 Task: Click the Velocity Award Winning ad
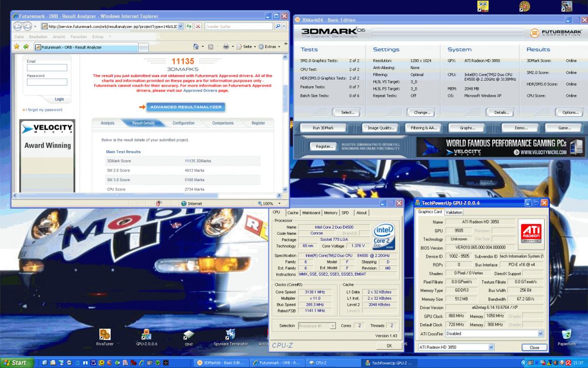[x=47, y=156]
